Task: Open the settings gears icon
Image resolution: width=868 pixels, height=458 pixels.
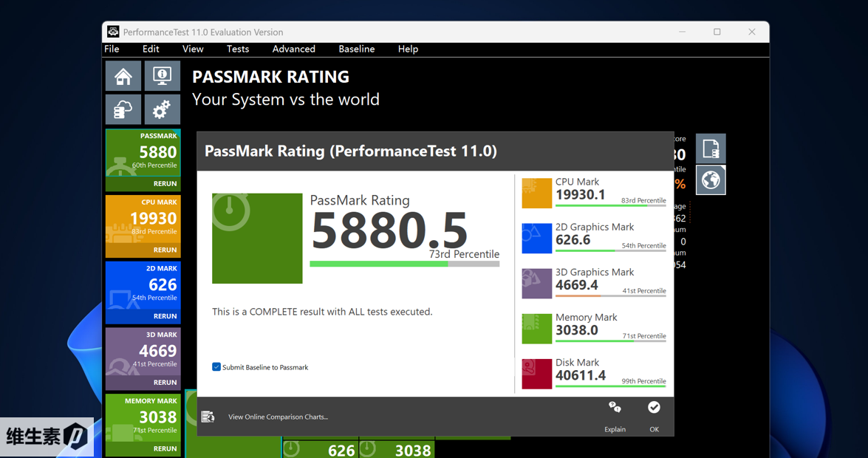Action: (x=162, y=110)
